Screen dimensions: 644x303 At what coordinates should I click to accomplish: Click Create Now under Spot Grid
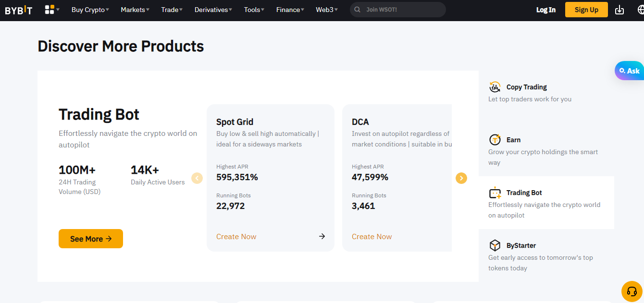pos(236,236)
